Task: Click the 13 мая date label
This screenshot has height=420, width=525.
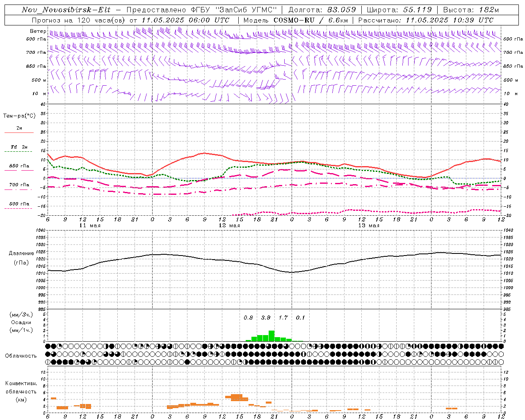Action: click(369, 226)
